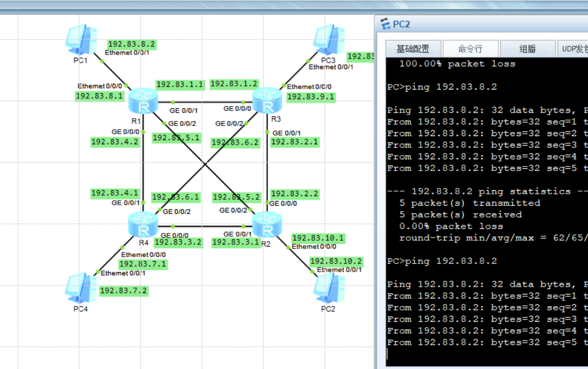Click the R3 router name label
The width and height of the screenshot is (588, 369).
(x=276, y=119)
